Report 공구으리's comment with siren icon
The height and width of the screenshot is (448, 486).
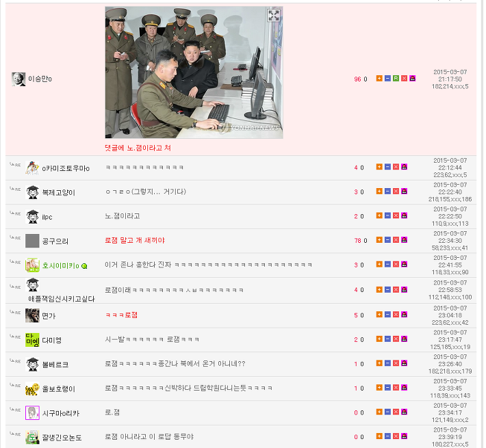coord(404,240)
